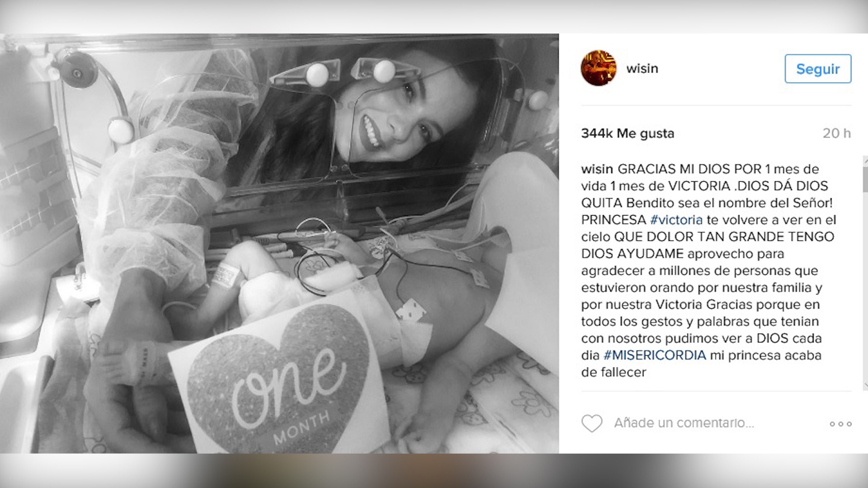Open the three-dot more options menu
Screen dimensions: 868x488
pyautogui.click(x=840, y=424)
